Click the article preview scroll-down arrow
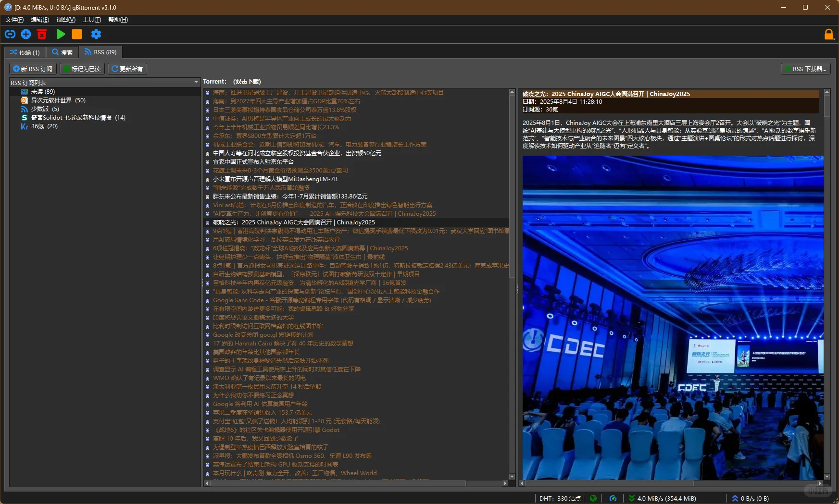Screen dimensions: 839x504 click(x=827, y=477)
